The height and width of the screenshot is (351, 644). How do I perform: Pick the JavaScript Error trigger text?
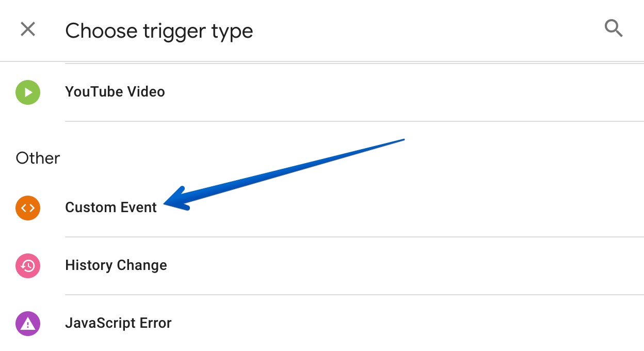click(118, 323)
